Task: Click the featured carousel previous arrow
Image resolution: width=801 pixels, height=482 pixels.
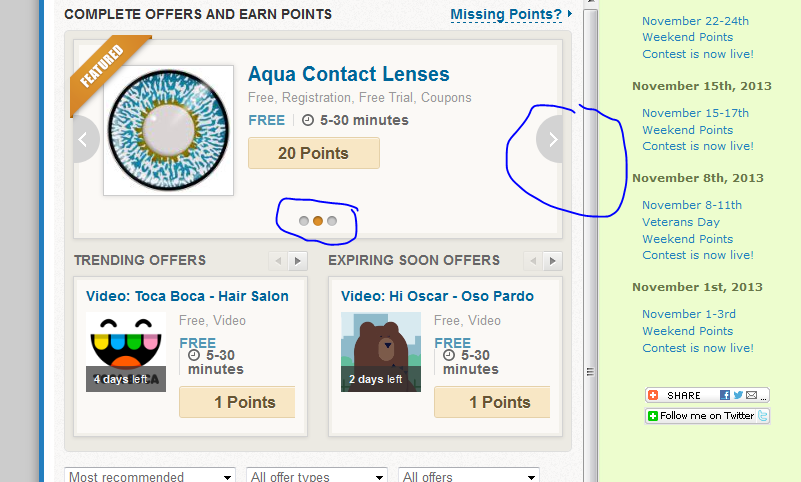Action: pyautogui.click(x=86, y=139)
